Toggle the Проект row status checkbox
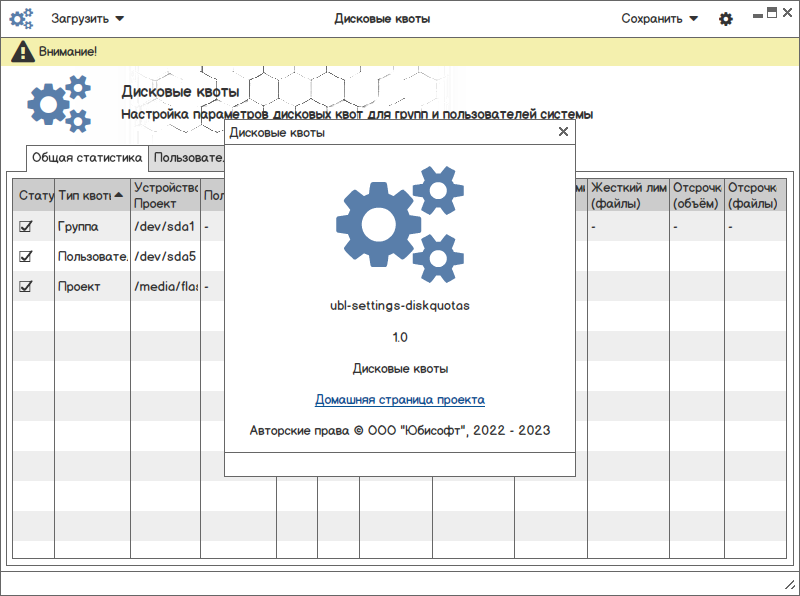Image resolution: width=800 pixels, height=596 pixels. 26,286
